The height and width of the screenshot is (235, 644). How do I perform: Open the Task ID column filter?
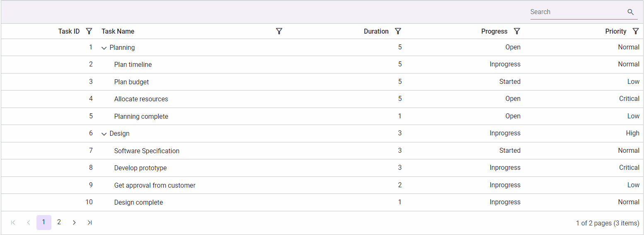point(89,31)
